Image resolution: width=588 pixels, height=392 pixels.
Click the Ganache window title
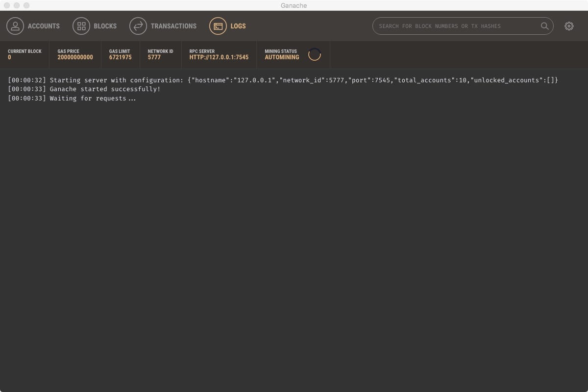tap(294, 5)
